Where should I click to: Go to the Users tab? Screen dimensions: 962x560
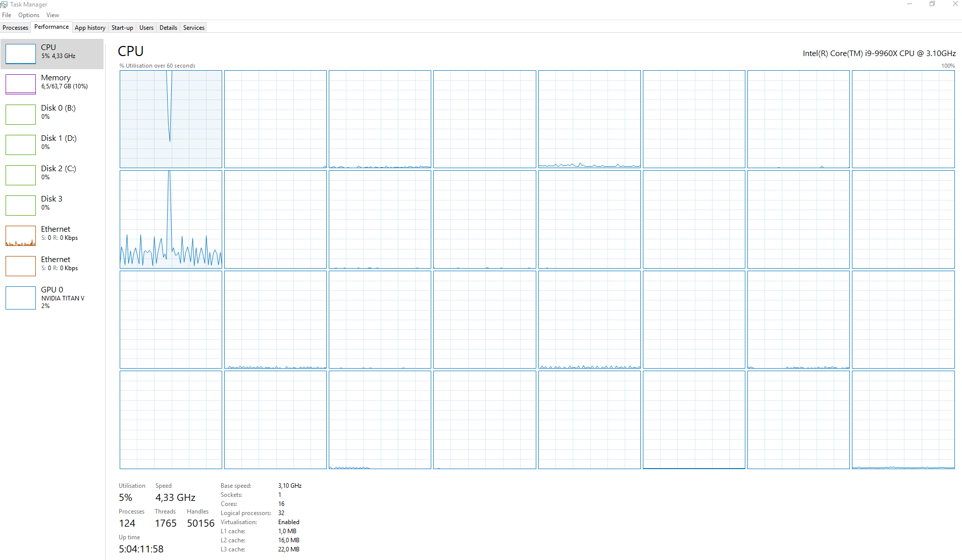146,28
